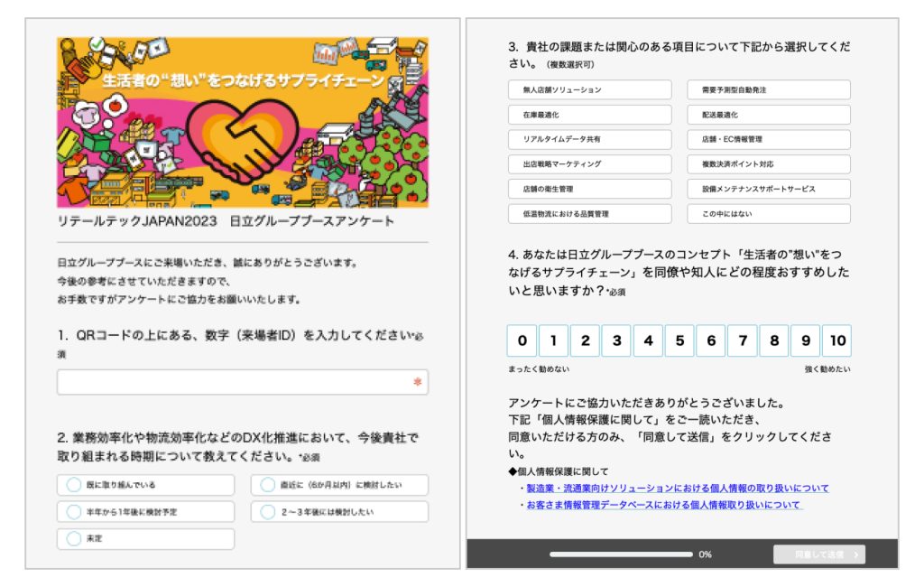Viewport: 924px width, 587px height.
Task: Select score 5 on the rating scale
Action: coord(679,341)
